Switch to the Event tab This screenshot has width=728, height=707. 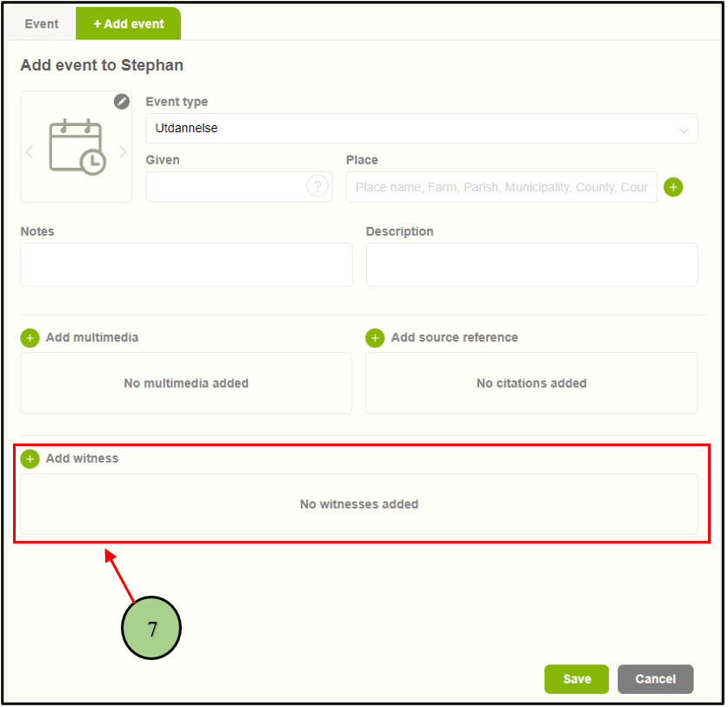pyautogui.click(x=42, y=23)
